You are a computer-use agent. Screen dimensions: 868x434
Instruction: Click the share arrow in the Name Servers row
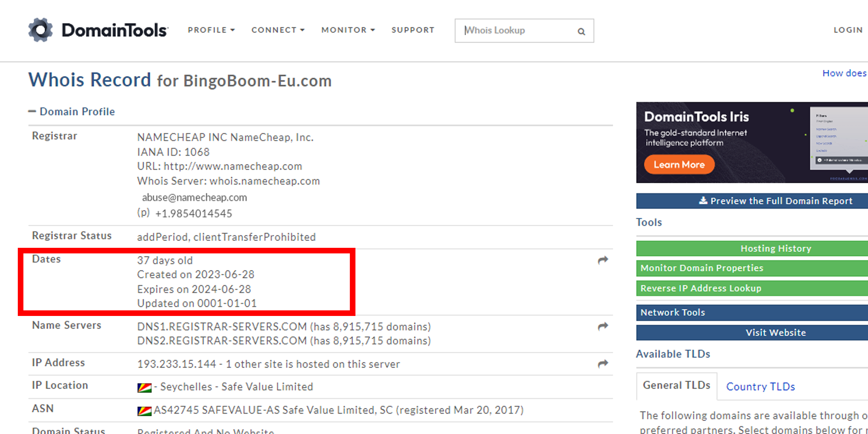click(x=603, y=326)
